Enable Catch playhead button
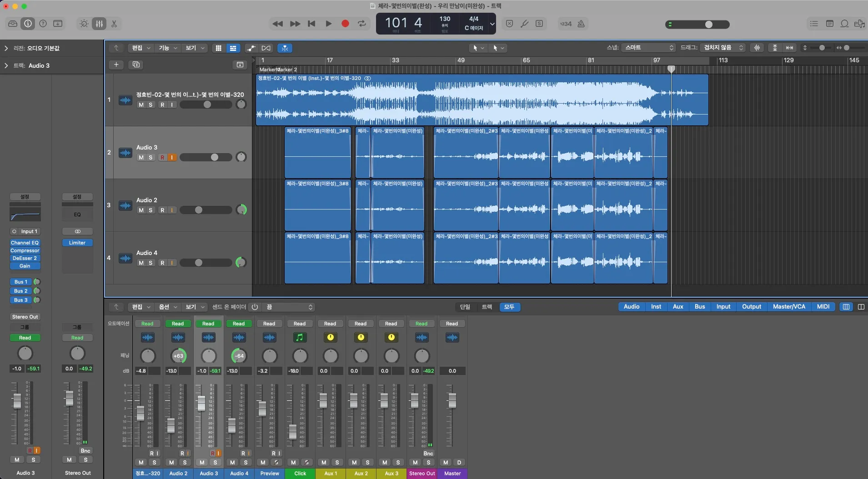The height and width of the screenshot is (479, 868). (x=285, y=48)
